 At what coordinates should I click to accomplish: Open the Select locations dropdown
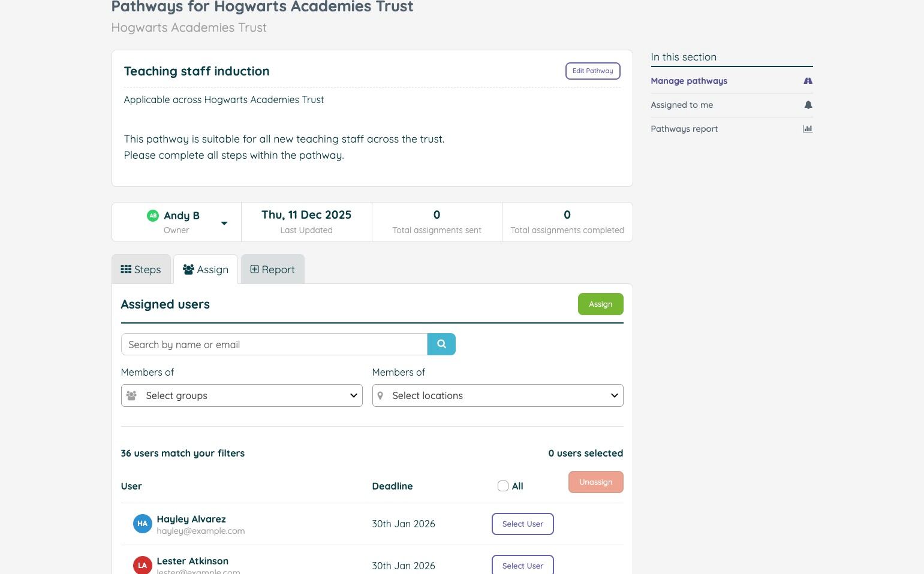click(x=497, y=395)
